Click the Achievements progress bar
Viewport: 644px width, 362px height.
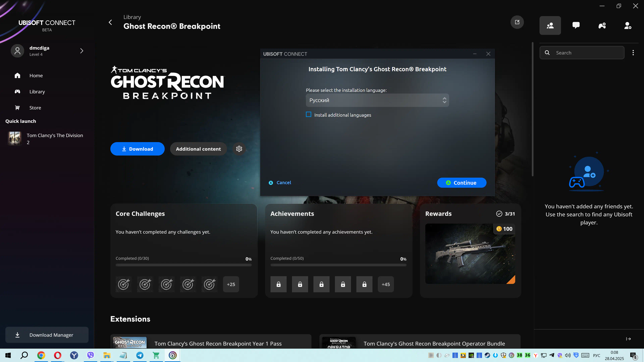point(338,265)
